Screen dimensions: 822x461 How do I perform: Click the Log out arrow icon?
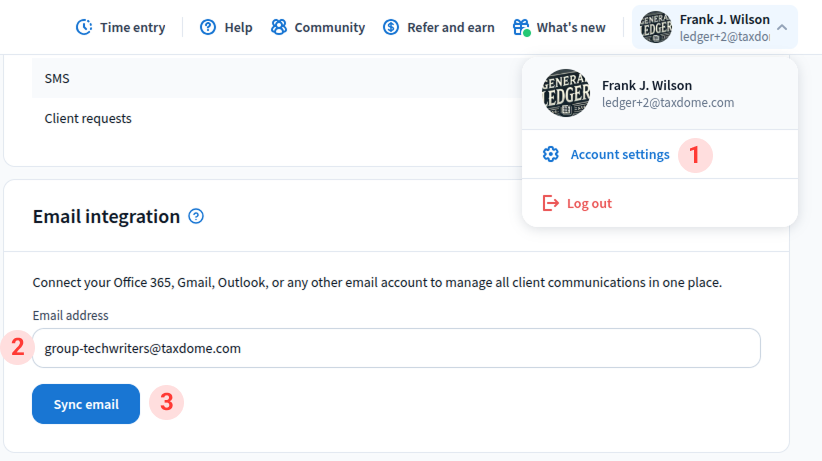click(550, 203)
